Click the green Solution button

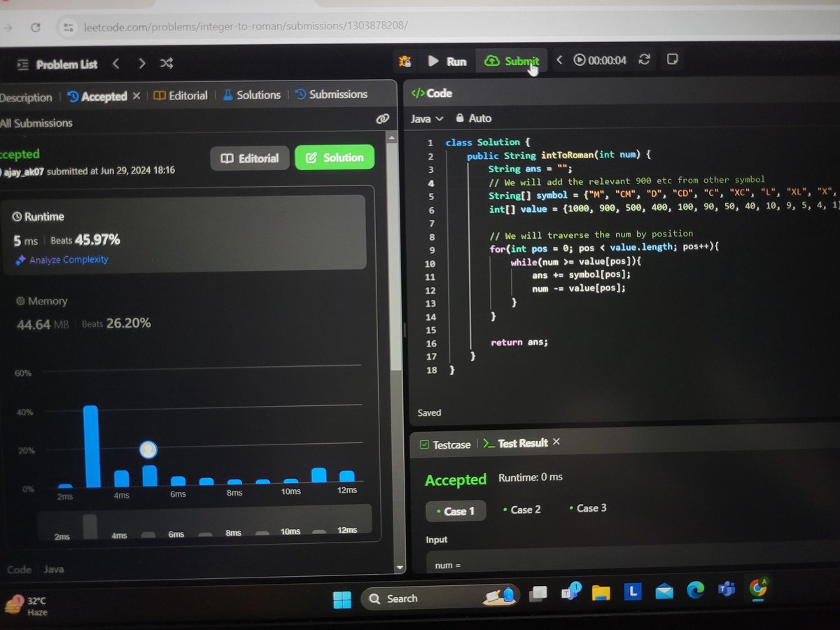(x=335, y=157)
